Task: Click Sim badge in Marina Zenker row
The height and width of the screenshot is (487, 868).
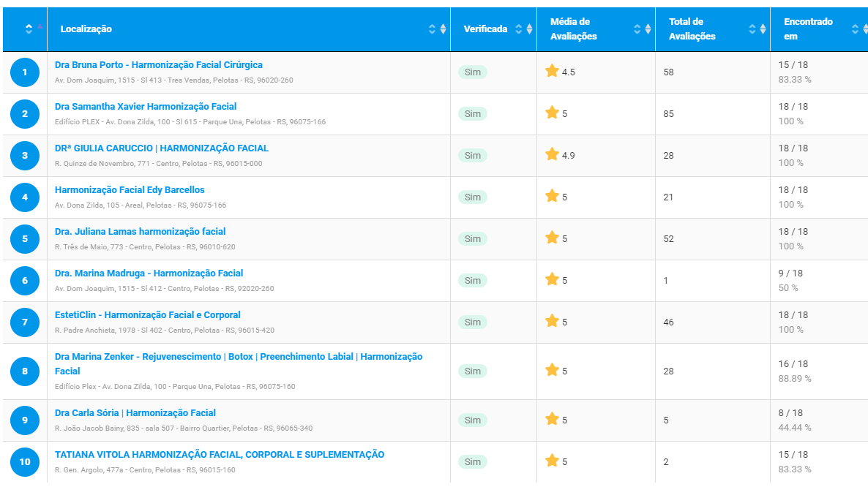Action: coord(473,371)
